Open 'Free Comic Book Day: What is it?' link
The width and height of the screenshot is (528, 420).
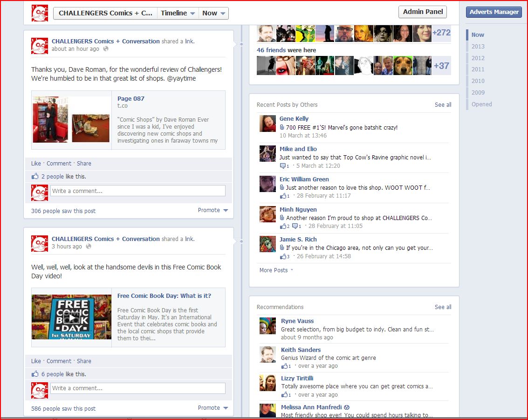point(164,296)
